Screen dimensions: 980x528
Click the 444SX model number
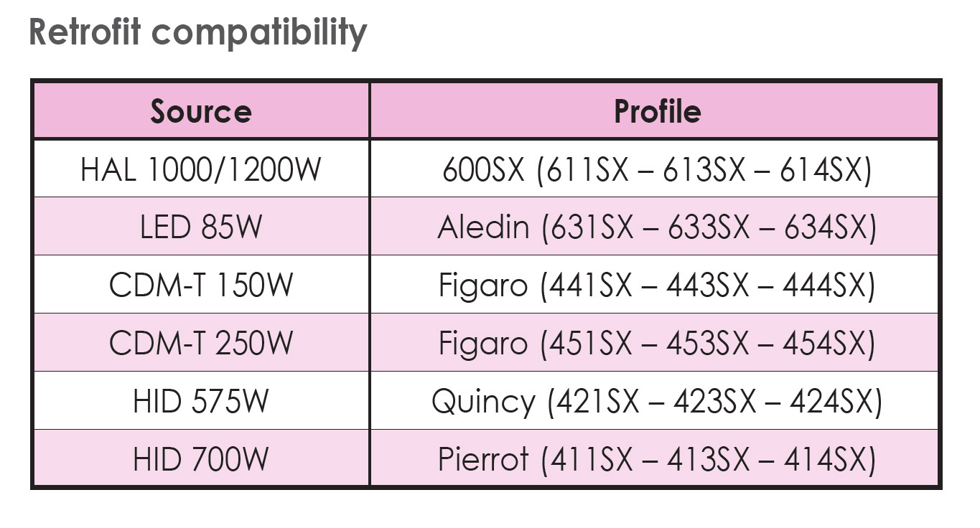point(824,286)
